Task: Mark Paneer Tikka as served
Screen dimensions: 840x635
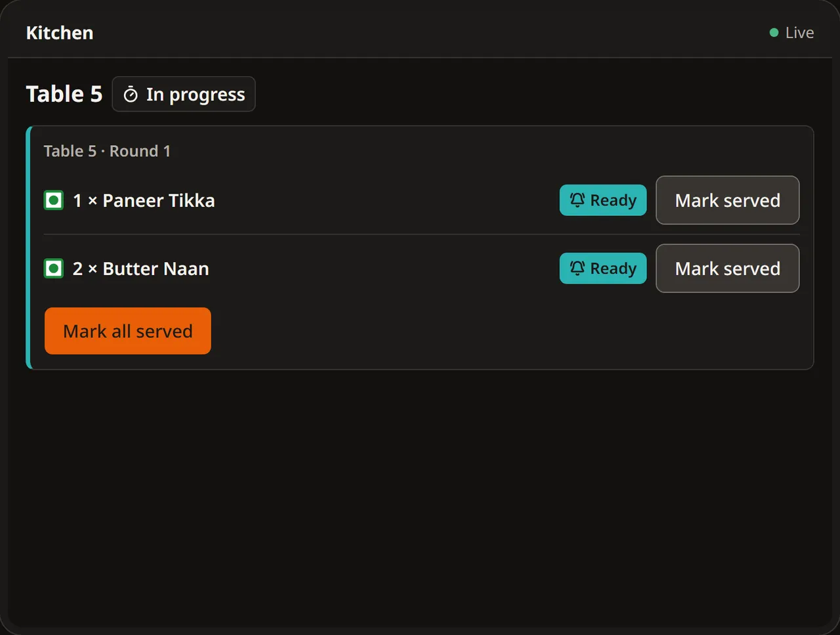Action: coord(728,200)
